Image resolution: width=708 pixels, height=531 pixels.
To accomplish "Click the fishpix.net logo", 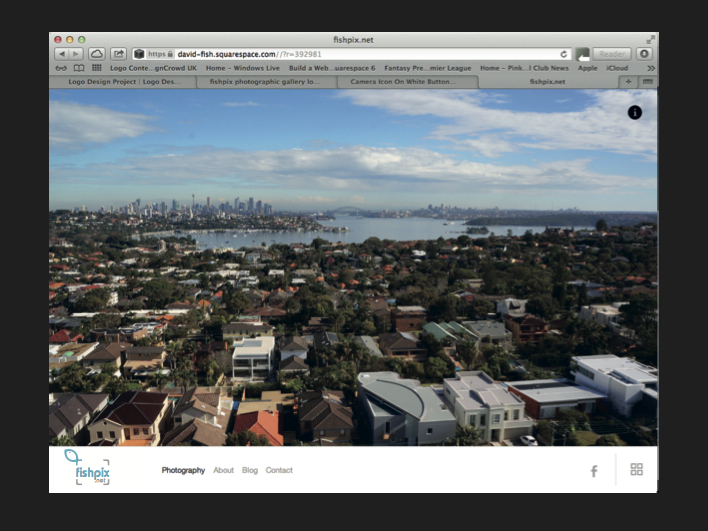I will pos(88,467).
